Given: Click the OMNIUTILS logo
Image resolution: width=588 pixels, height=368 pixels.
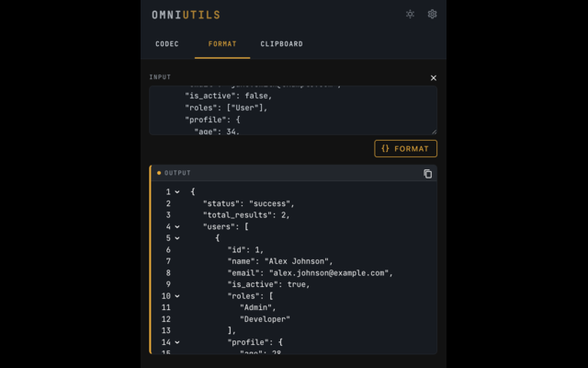Looking at the screenshot, I should coord(186,15).
